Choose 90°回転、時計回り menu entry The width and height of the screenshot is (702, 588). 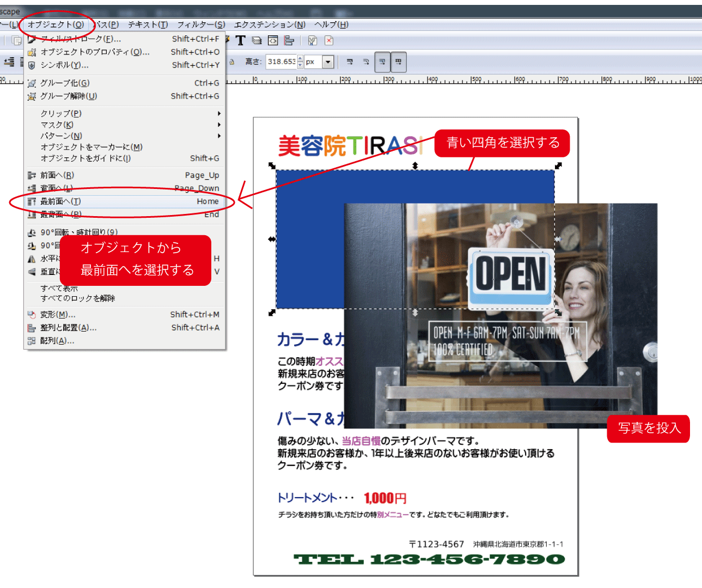coord(125,232)
